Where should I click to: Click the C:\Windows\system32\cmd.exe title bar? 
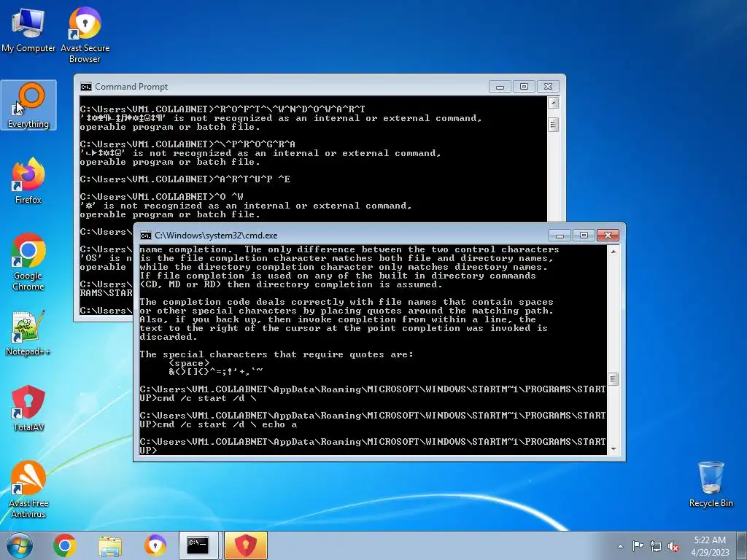216,236
